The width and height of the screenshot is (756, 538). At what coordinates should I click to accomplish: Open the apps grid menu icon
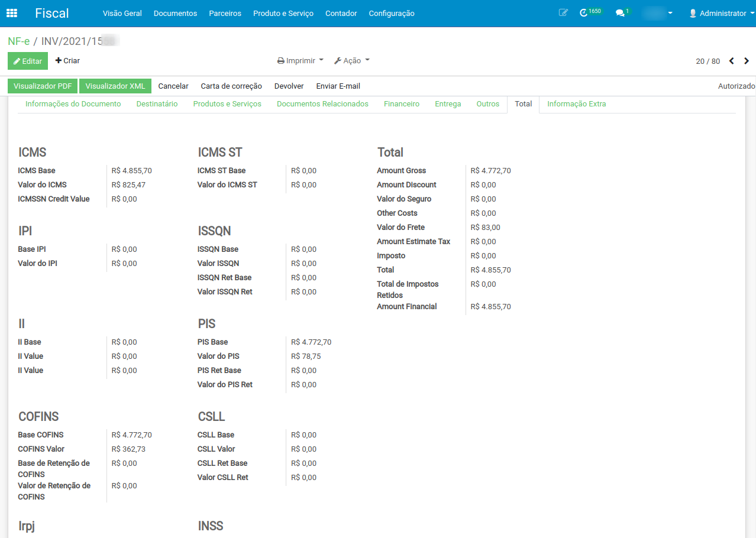(x=12, y=13)
